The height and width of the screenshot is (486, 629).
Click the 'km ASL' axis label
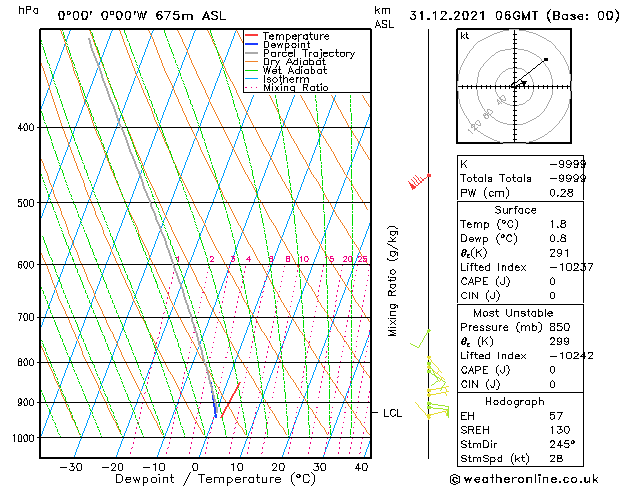pos(384,17)
